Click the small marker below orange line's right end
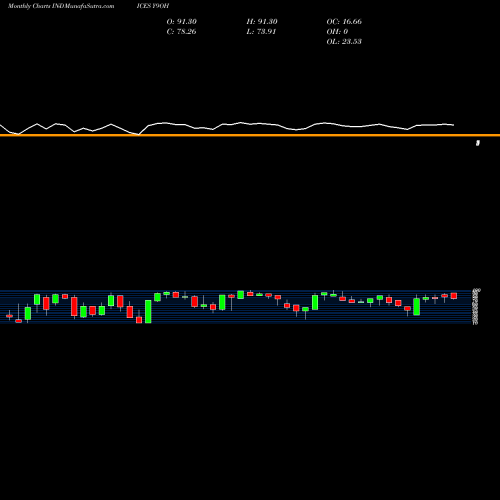Viewport: 500px width, 500px height. click(x=478, y=143)
